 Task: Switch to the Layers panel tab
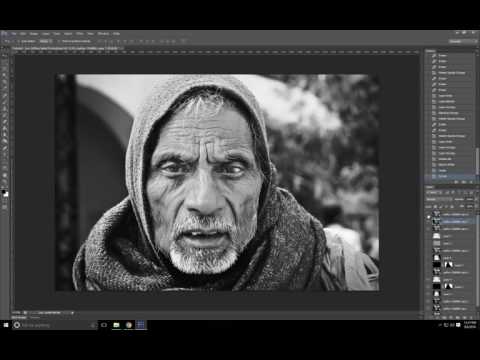430,187
